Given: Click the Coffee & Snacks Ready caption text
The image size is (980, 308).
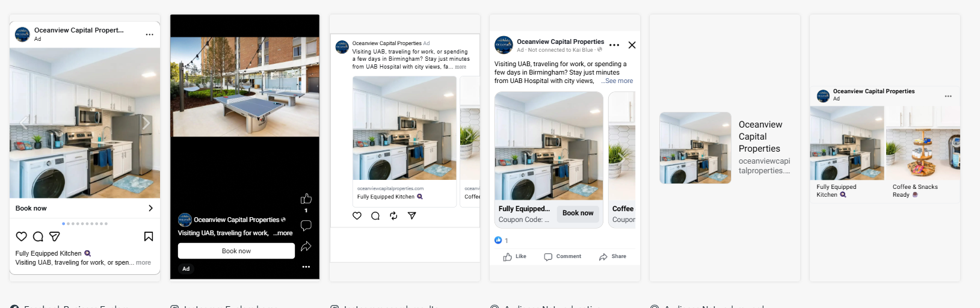Looking at the screenshot, I should click(x=915, y=191).
